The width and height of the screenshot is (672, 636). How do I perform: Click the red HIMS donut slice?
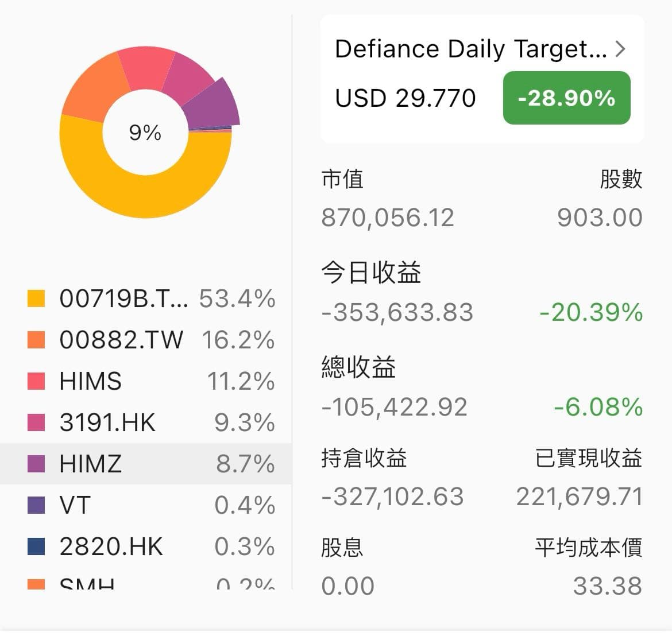[146, 68]
